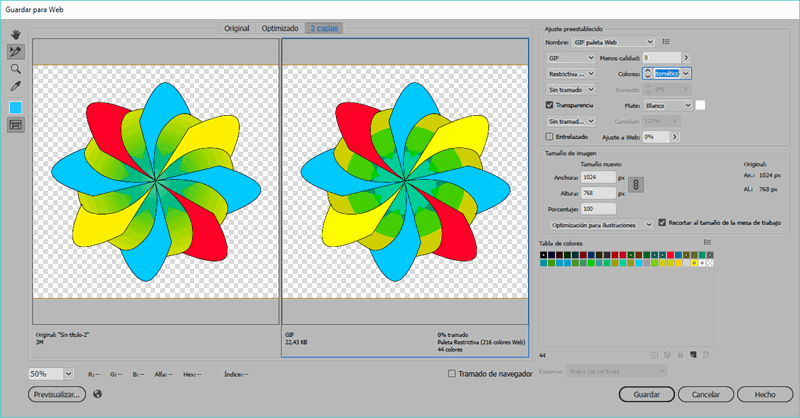Open the preset options menu icon
This screenshot has height=418, width=800.
(x=666, y=42)
